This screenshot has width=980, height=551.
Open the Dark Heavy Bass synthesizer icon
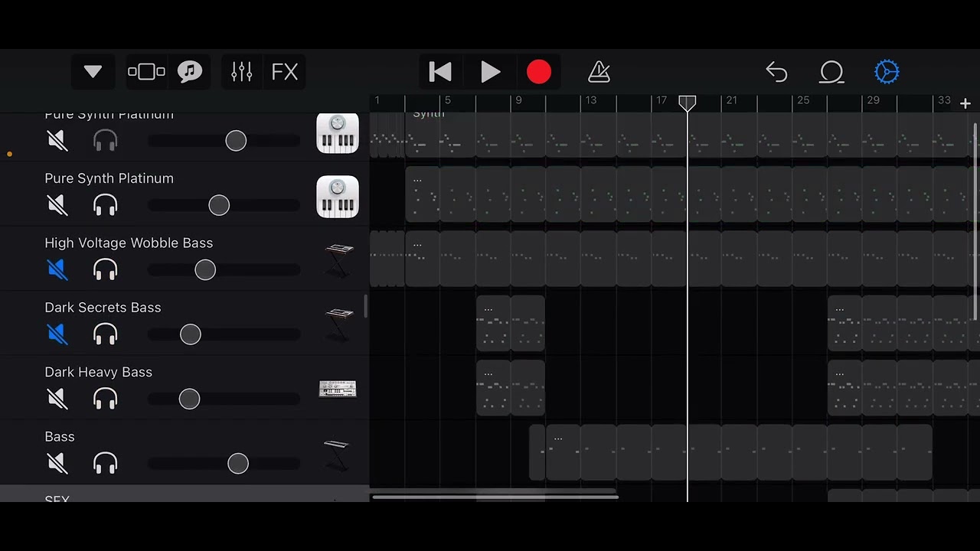[338, 390]
